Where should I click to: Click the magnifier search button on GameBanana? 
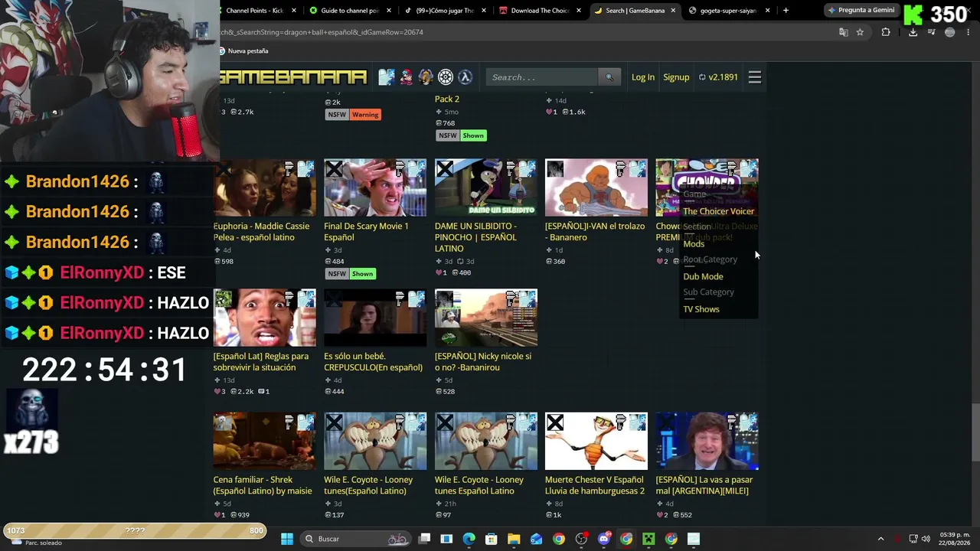609,77
